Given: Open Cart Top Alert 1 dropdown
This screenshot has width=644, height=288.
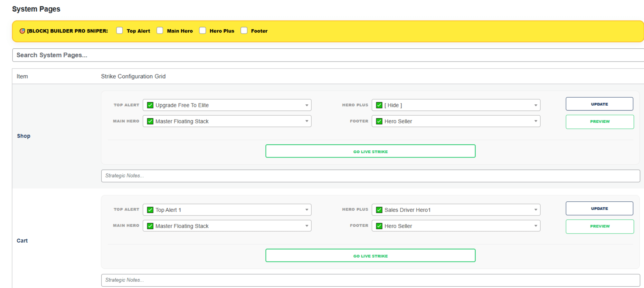Looking at the screenshot, I should click(x=227, y=210).
